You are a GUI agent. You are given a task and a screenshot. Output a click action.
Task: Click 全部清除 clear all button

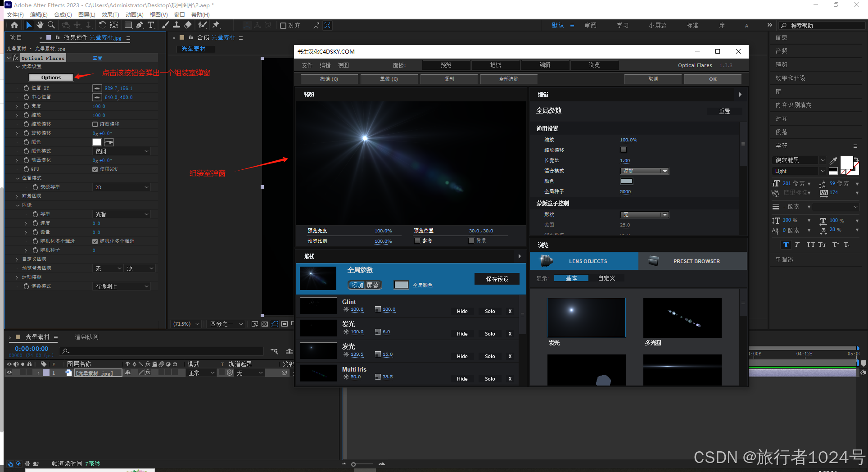click(509, 79)
